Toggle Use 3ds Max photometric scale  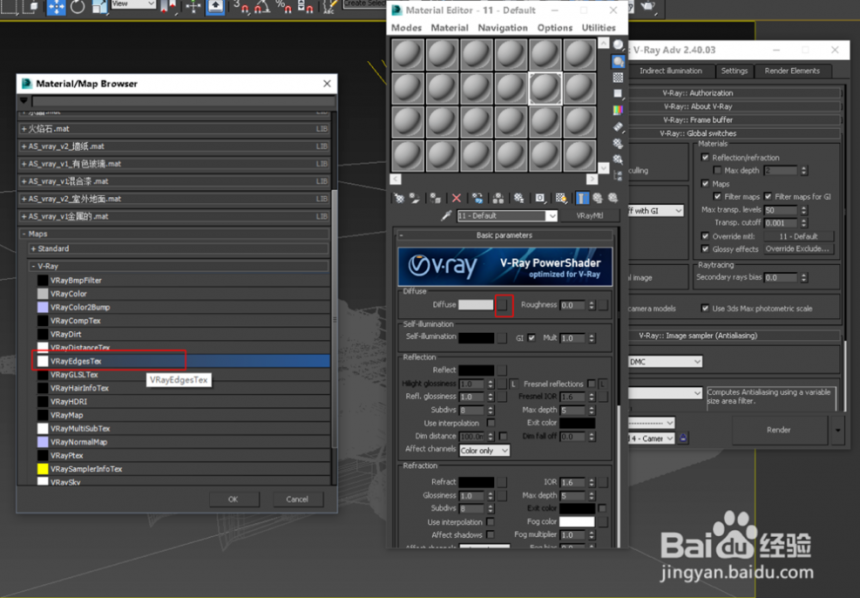click(x=705, y=308)
